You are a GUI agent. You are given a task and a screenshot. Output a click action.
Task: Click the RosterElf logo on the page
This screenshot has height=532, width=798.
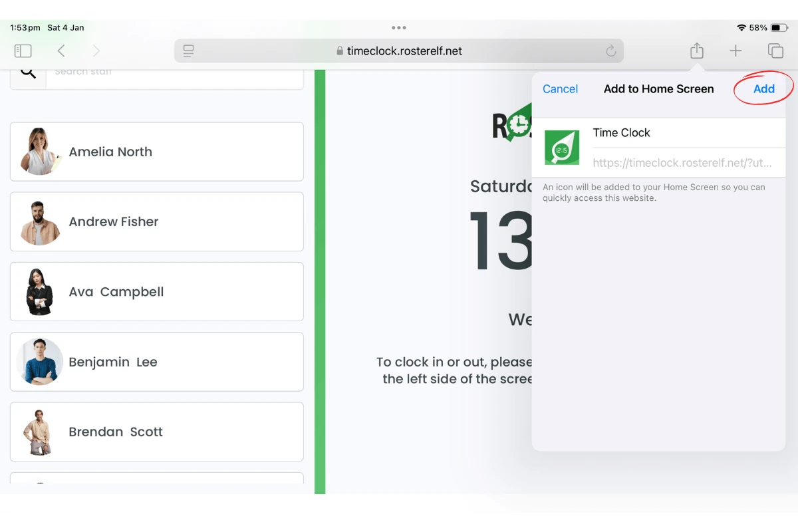pyautogui.click(x=512, y=124)
